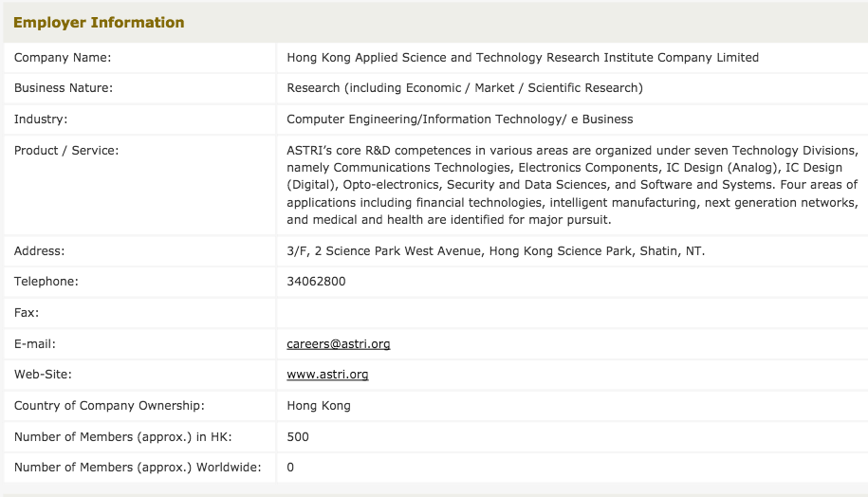Click the Country of Company Ownership label

(x=109, y=406)
